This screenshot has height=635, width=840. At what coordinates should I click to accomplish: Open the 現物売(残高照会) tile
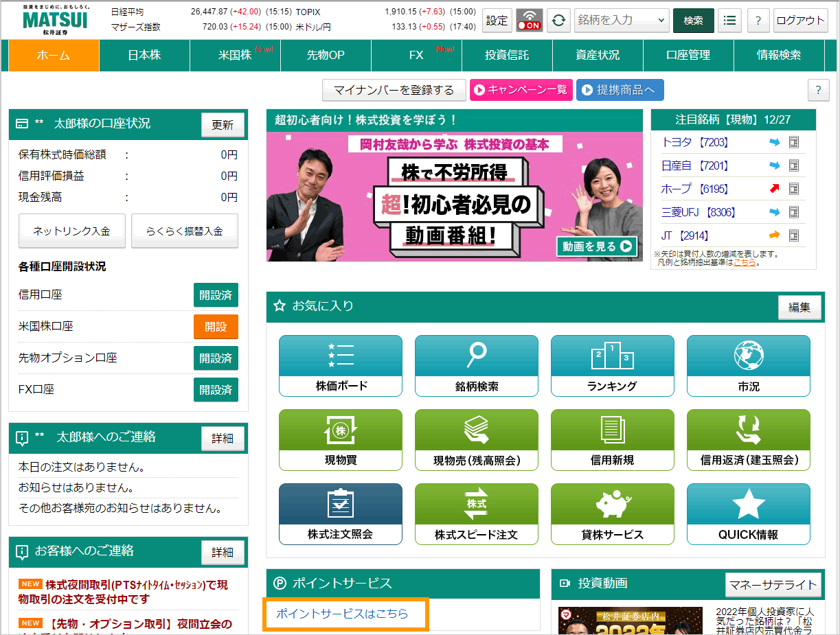coord(477,440)
